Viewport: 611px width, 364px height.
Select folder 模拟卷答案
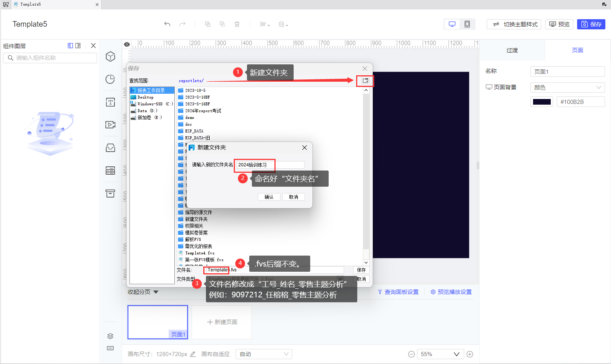click(x=193, y=233)
